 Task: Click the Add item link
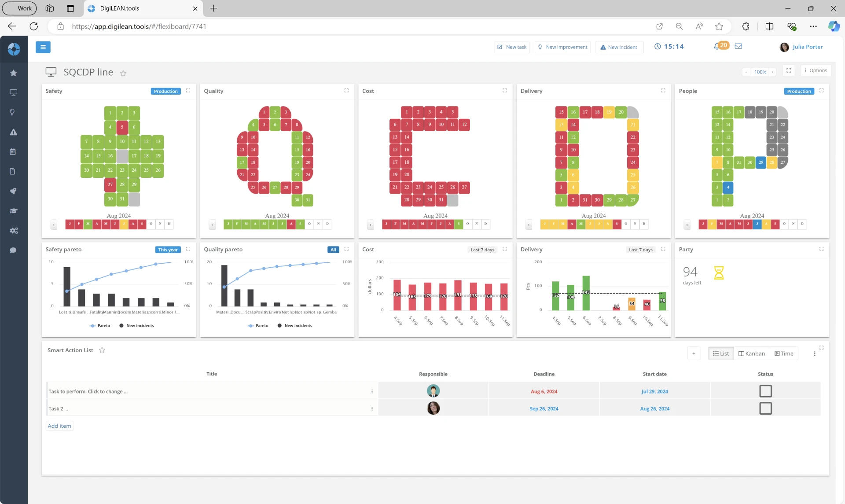click(59, 426)
